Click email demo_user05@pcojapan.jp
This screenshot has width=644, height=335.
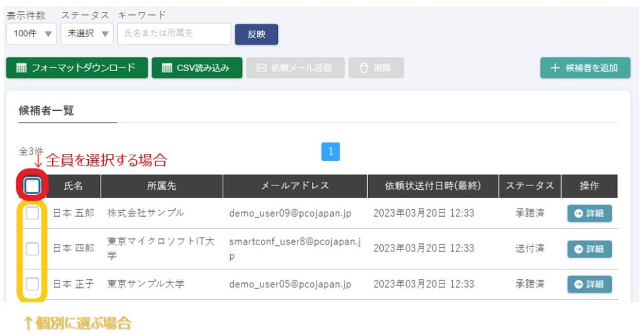290,284
